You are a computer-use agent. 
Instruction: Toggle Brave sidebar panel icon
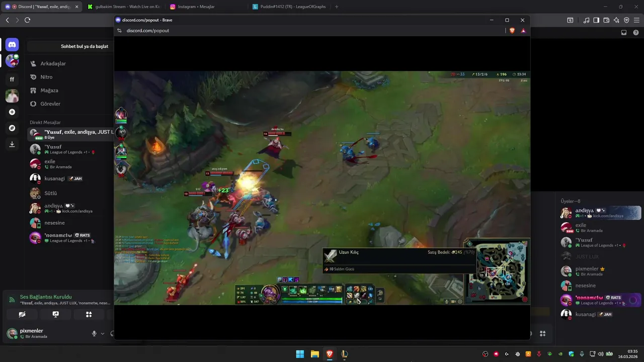tap(596, 20)
